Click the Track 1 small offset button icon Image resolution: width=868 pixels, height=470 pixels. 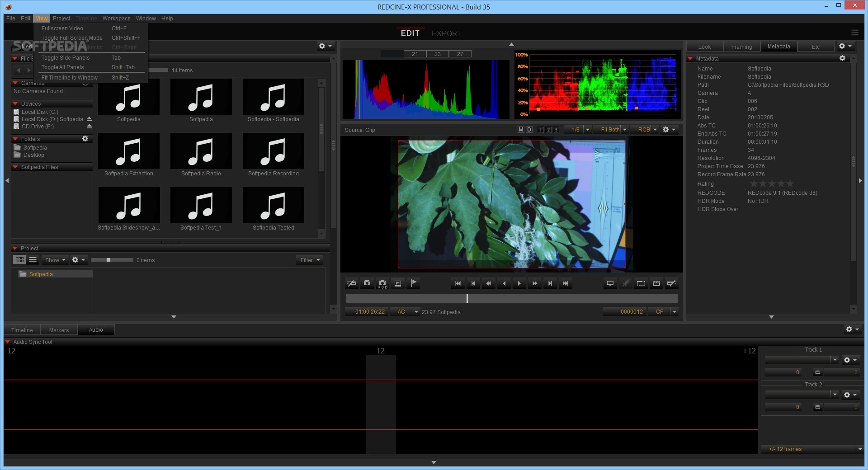[x=817, y=372]
